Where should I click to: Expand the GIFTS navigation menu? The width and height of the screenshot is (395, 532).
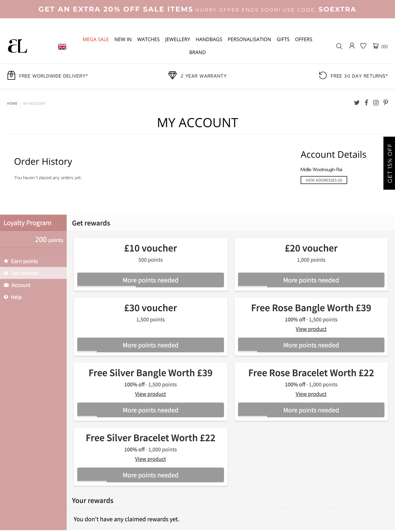pos(283,39)
